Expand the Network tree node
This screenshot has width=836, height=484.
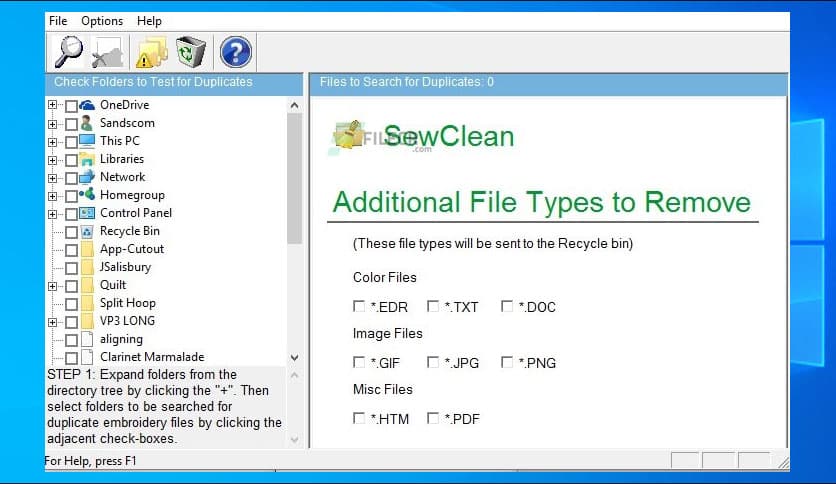(x=52, y=178)
